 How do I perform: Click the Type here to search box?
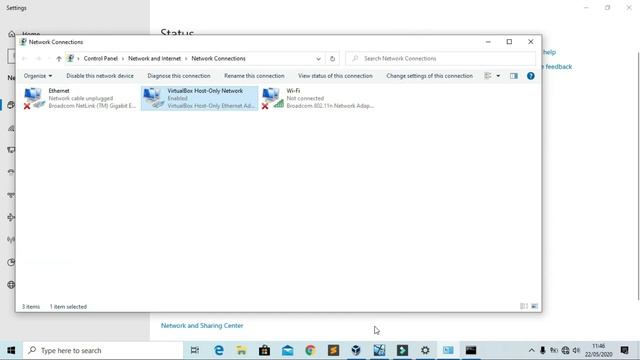(x=103, y=350)
